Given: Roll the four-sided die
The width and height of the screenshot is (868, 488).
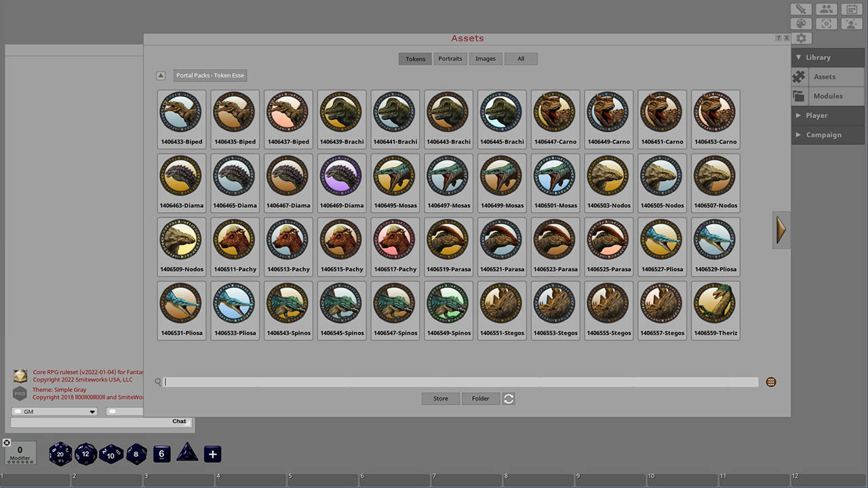Looking at the screenshot, I should pos(187,453).
